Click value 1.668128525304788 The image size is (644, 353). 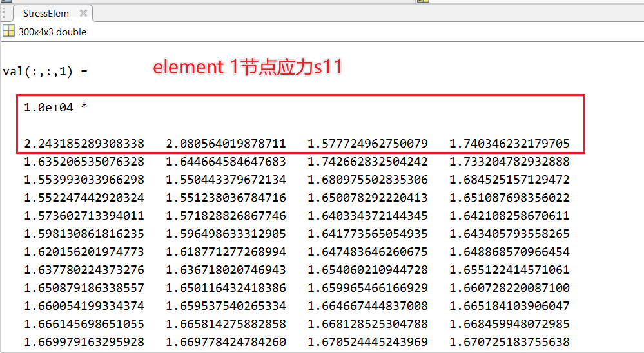tap(367, 324)
